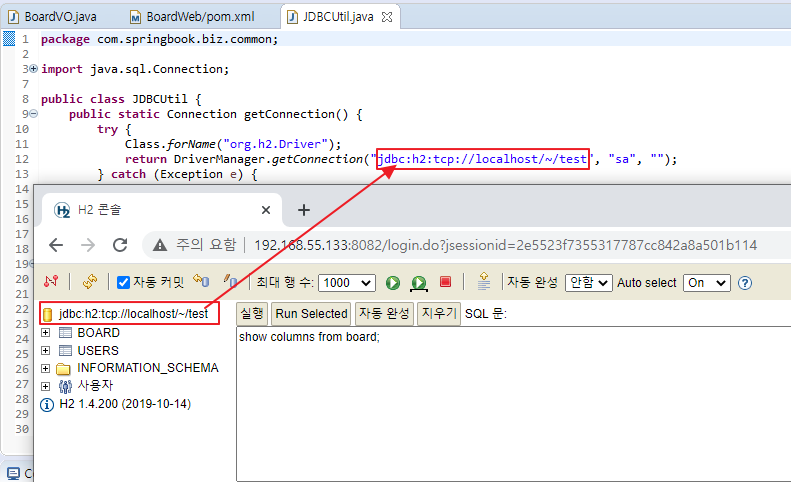Click the command history icon
Viewport: 791px width, 482px height.
pos(484,281)
